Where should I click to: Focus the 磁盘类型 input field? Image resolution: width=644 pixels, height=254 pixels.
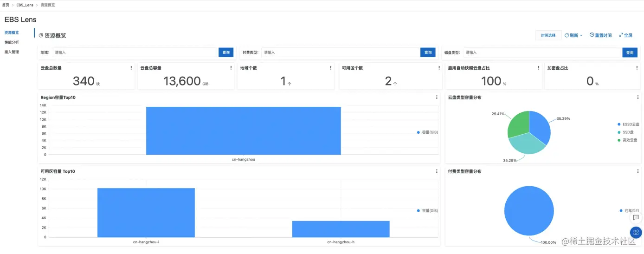(542, 52)
